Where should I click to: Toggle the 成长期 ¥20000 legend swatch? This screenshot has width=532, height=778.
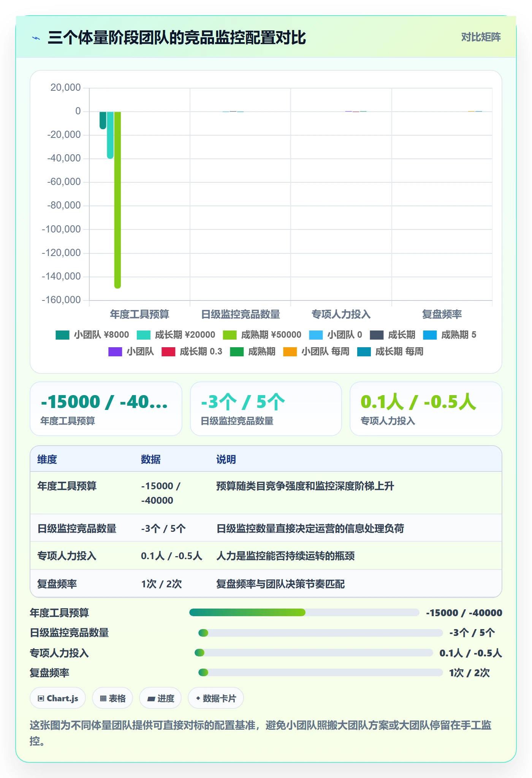[x=144, y=335]
